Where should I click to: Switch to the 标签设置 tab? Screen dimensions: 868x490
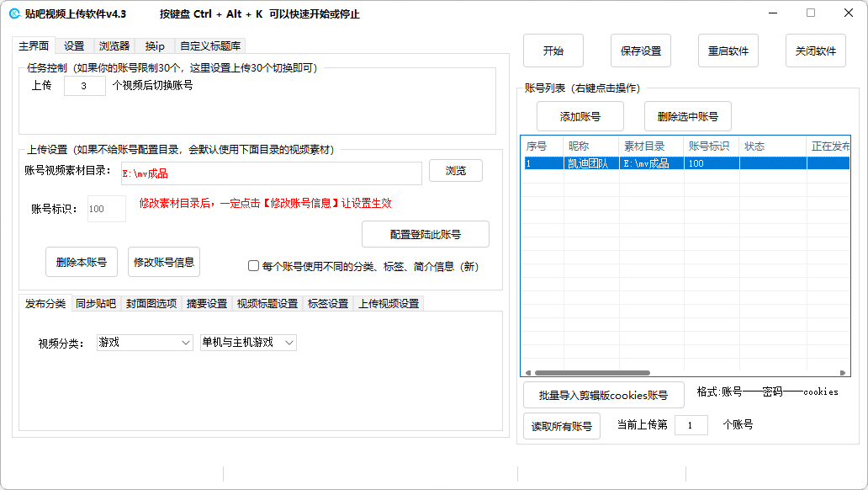(328, 303)
